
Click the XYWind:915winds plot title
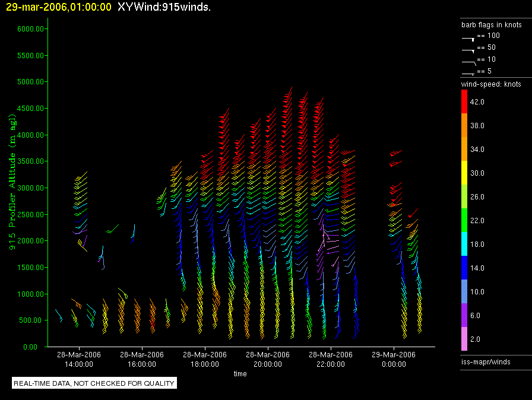point(164,7)
